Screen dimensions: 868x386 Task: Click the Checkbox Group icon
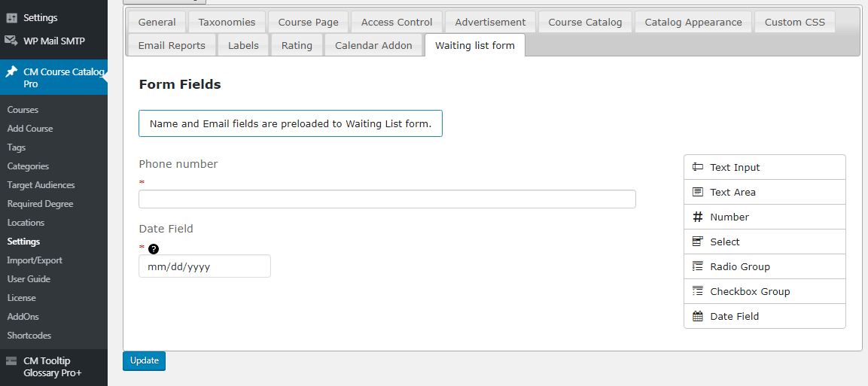[x=698, y=291]
